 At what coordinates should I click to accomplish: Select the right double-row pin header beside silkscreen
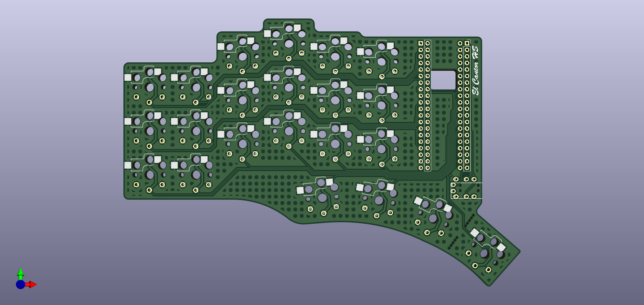463,105
